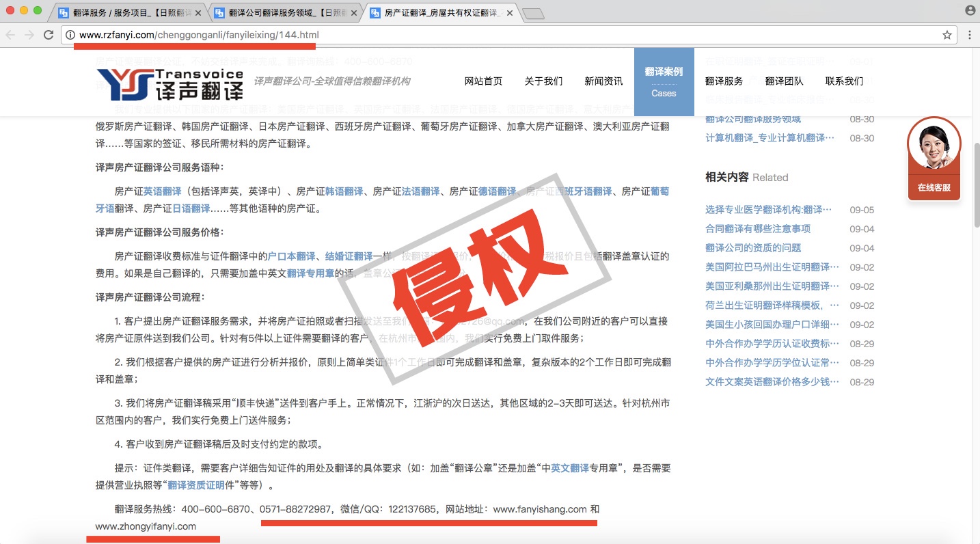Open 关于我们 in navigation menu
The image size is (980, 544).
543,81
